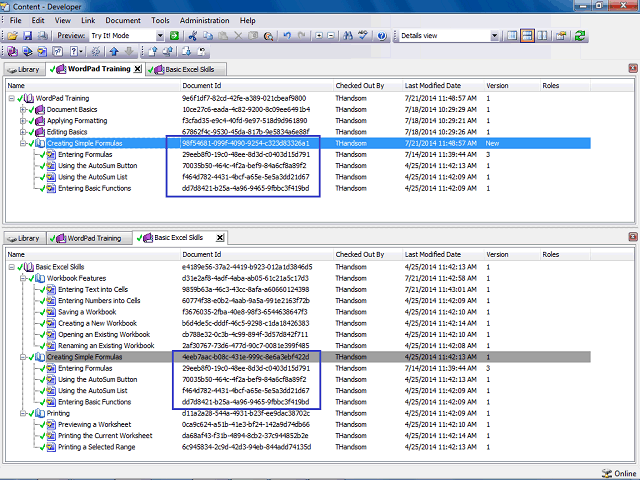640x480 pixels.
Task: Close the WordPad Training tab
Action: click(138, 69)
